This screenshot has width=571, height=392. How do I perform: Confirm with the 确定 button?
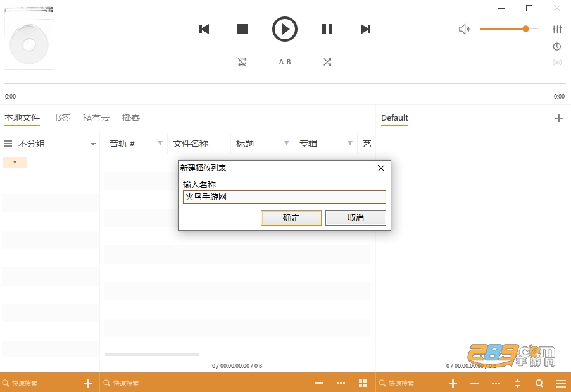[291, 217]
